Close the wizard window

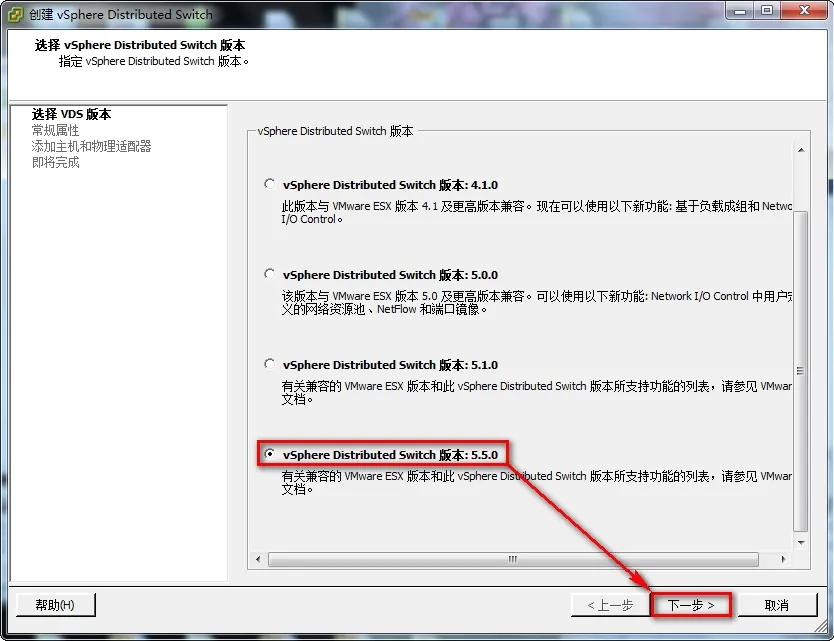pos(804,10)
